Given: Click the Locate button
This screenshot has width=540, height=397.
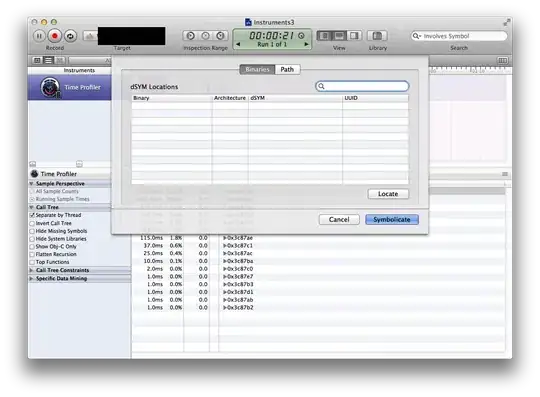Looking at the screenshot, I should point(388,194).
